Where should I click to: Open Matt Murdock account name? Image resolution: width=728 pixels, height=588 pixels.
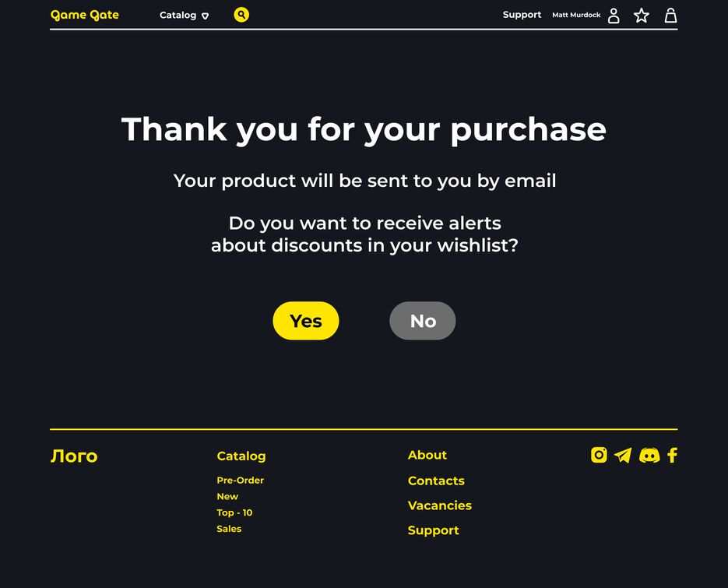pos(576,15)
